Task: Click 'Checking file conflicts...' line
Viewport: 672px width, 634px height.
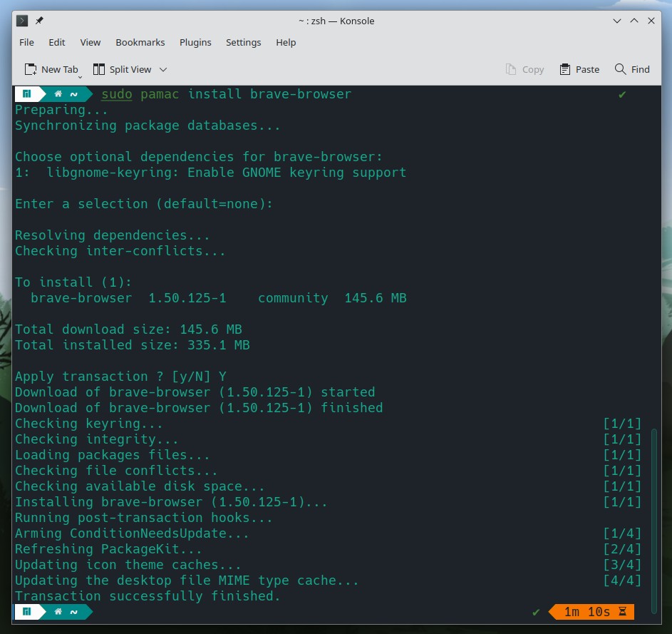Action: (116, 471)
